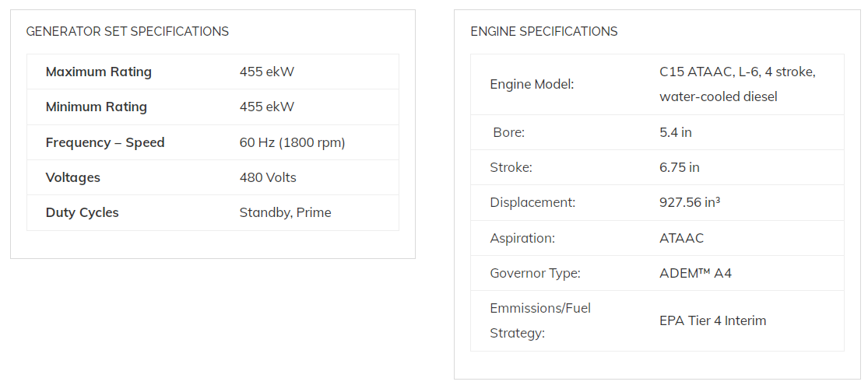Image resolution: width=868 pixels, height=392 pixels.
Task: Click the Minimum Rating label
Action: 97,107
